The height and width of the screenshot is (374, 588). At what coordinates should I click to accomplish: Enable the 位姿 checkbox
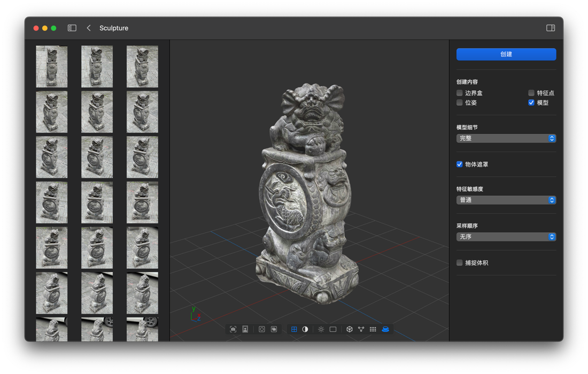(459, 103)
